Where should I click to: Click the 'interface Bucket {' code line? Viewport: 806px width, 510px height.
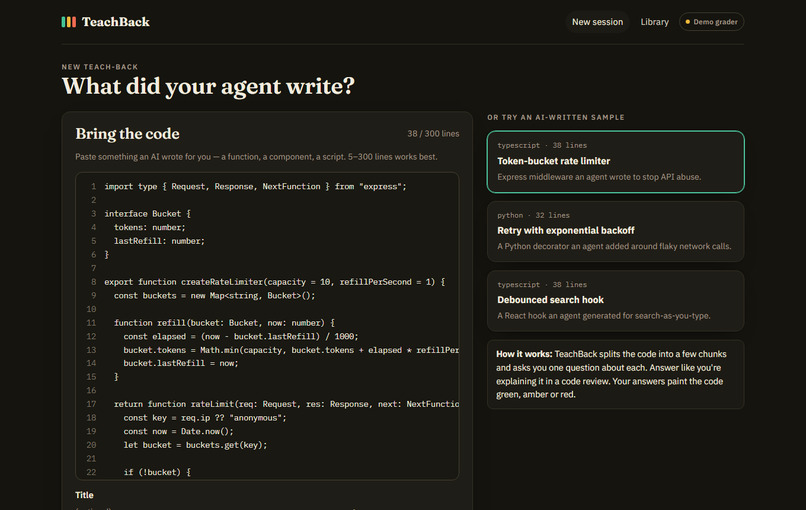pyautogui.click(x=148, y=213)
